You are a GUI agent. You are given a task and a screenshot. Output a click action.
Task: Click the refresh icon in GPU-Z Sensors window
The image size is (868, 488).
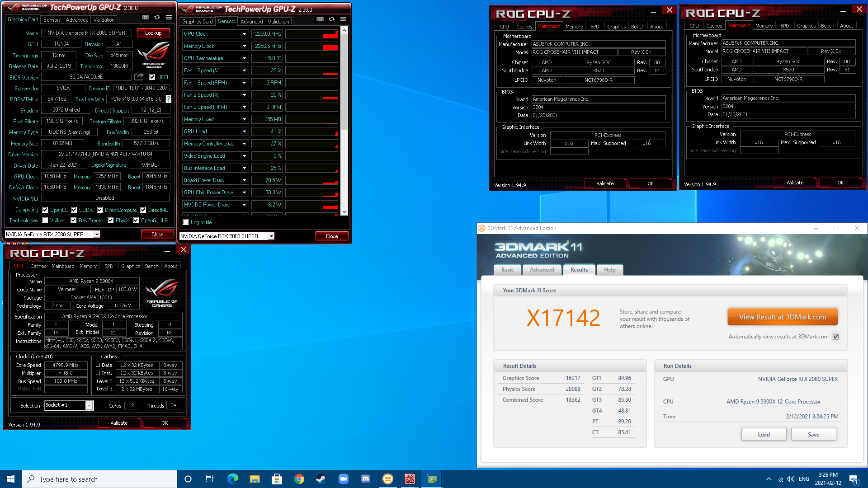(331, 19)
